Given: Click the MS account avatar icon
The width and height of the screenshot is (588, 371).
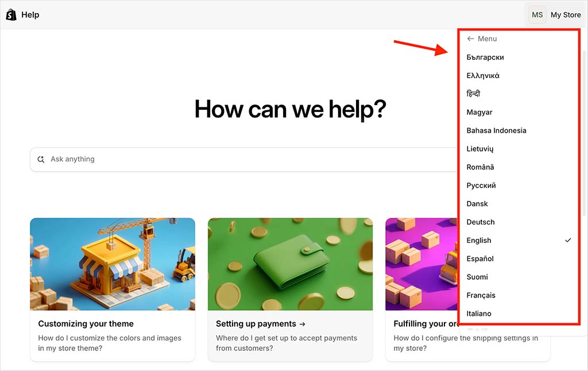Looking at the screenshot, I should coord(537,14).
